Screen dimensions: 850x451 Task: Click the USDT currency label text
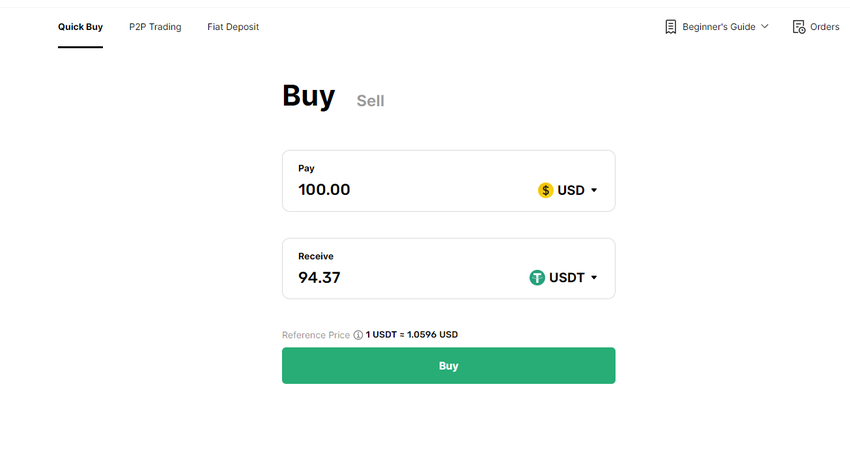567,278
